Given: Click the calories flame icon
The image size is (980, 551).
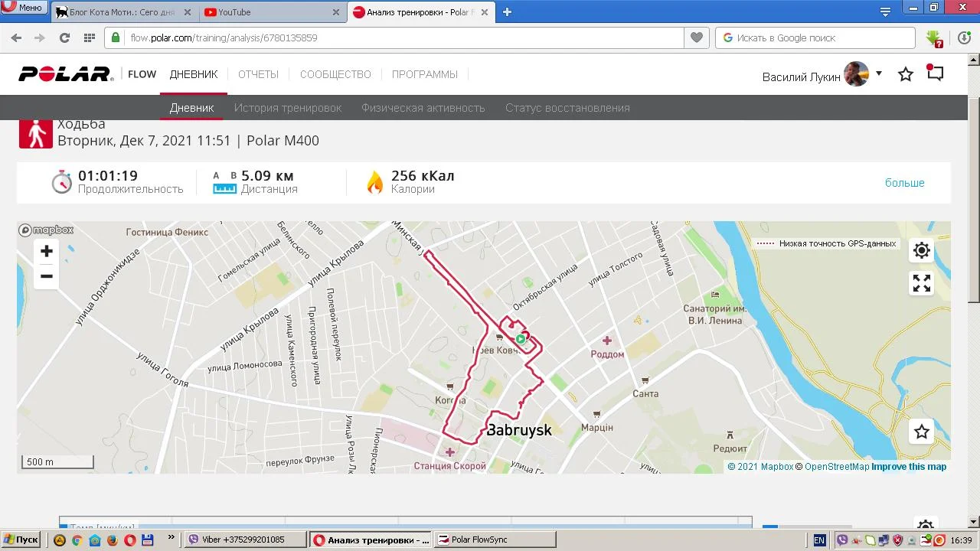Looking at the screenshot, I should click(x=374, y=182).
